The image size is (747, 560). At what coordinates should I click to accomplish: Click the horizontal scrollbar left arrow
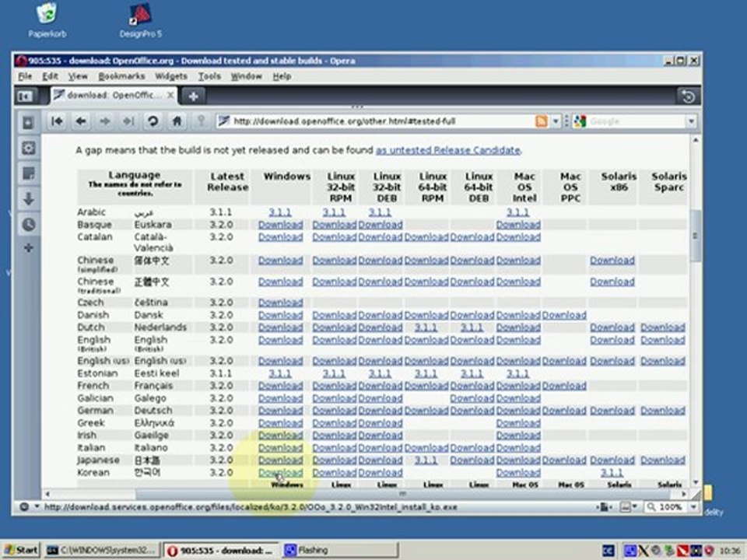pyautogui.click(x=47, y=495)
